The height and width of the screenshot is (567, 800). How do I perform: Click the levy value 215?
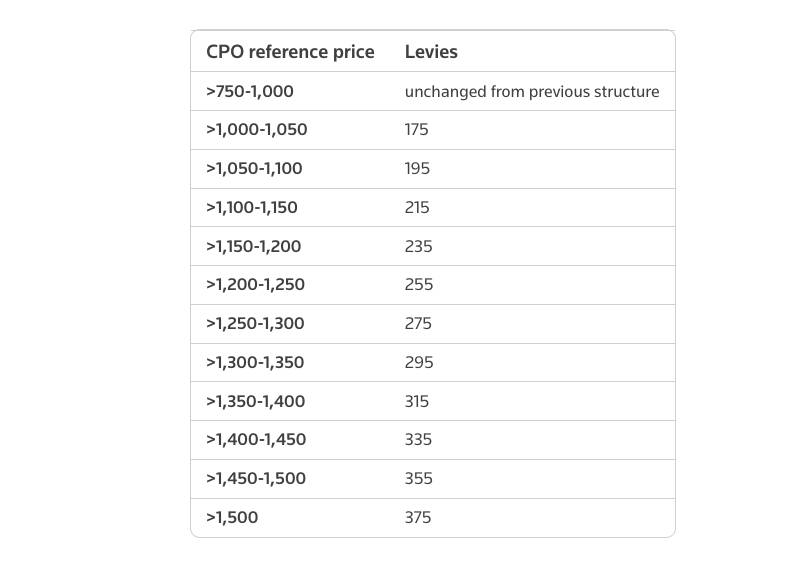click(x=417, y=208)
